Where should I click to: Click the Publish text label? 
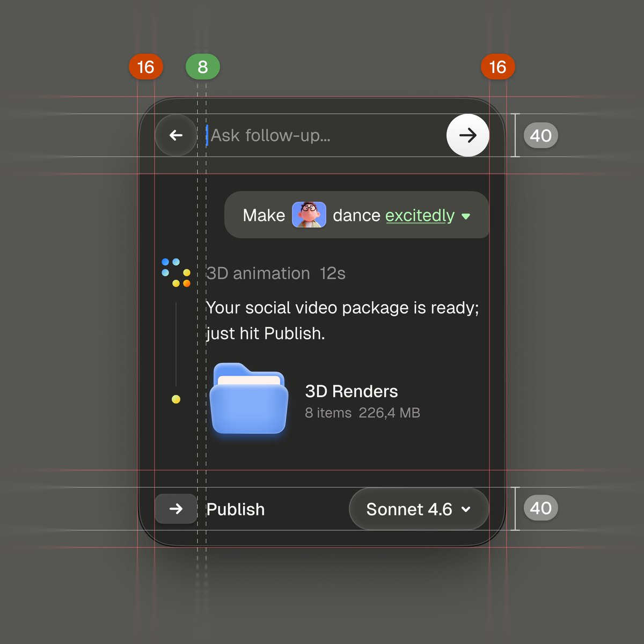click(236, 509)
